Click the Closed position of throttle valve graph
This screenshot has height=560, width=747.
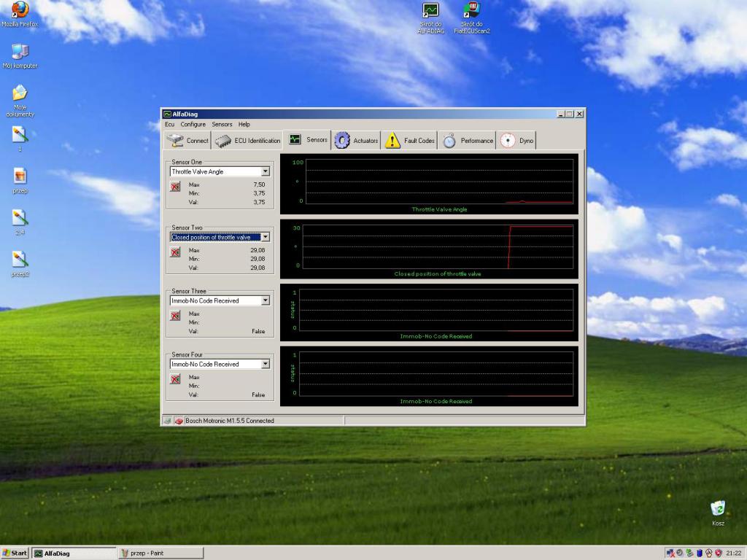(429, 249)
